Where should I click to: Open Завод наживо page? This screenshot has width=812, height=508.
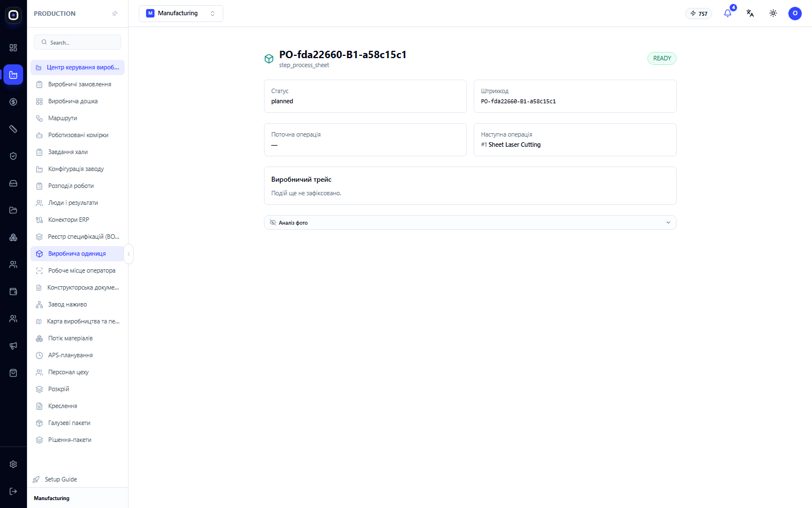[77, 304]
